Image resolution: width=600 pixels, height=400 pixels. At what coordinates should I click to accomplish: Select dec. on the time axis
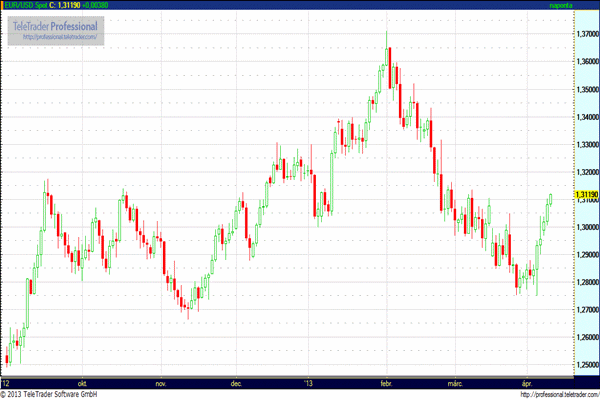click(x=237, y=383)
